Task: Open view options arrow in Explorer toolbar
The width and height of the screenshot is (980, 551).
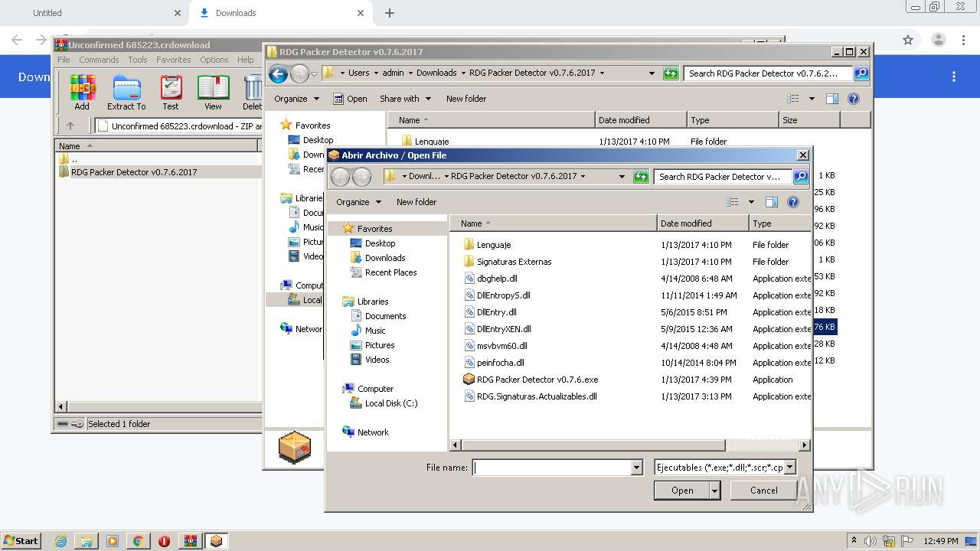Action: [x=812, y=99]
